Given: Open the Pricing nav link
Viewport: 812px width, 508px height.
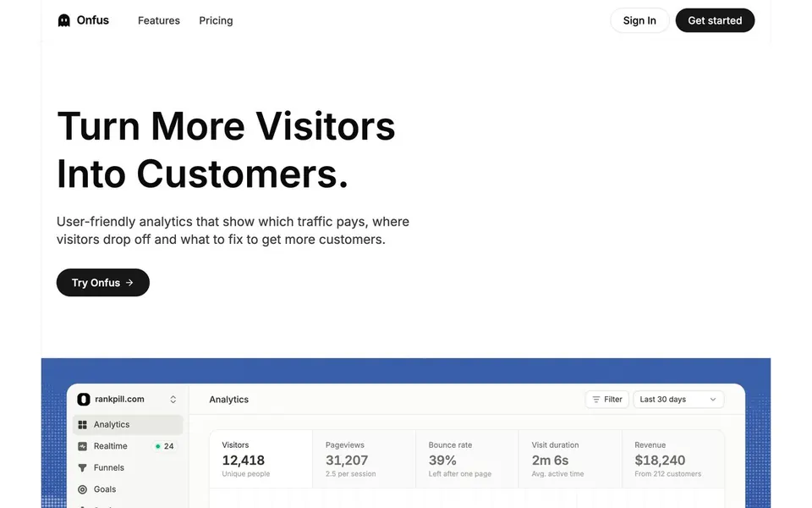Looking at the screenshot, I should click(216, 20).
